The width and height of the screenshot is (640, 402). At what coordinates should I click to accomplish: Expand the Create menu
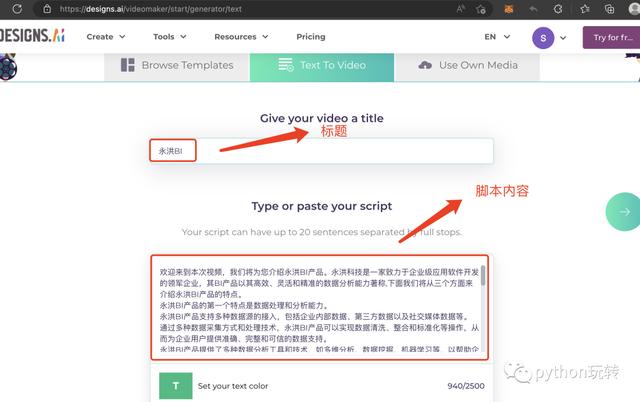pos(106,37)
